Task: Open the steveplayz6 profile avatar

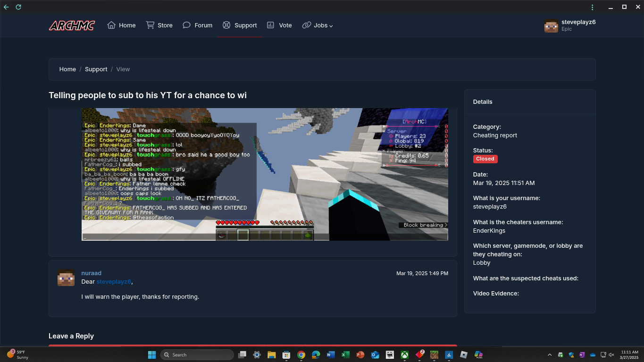Action: [x=551, y=26]
